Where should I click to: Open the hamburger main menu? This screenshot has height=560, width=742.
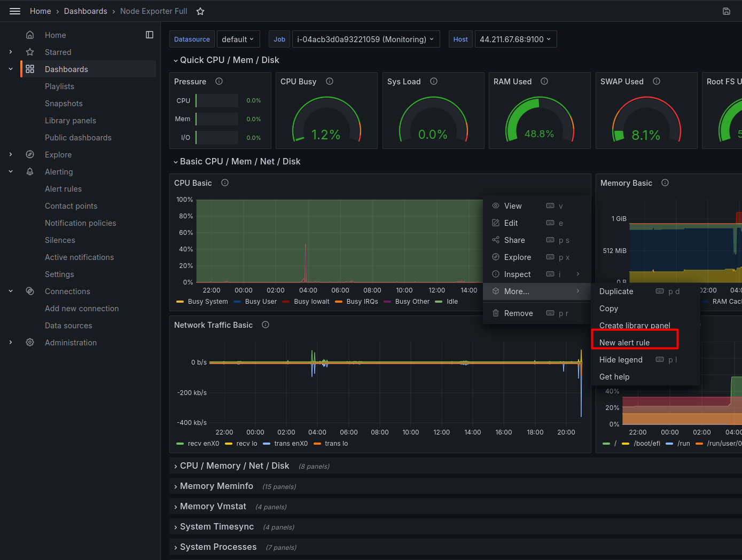pyautogui.click(x=15, y=11)
